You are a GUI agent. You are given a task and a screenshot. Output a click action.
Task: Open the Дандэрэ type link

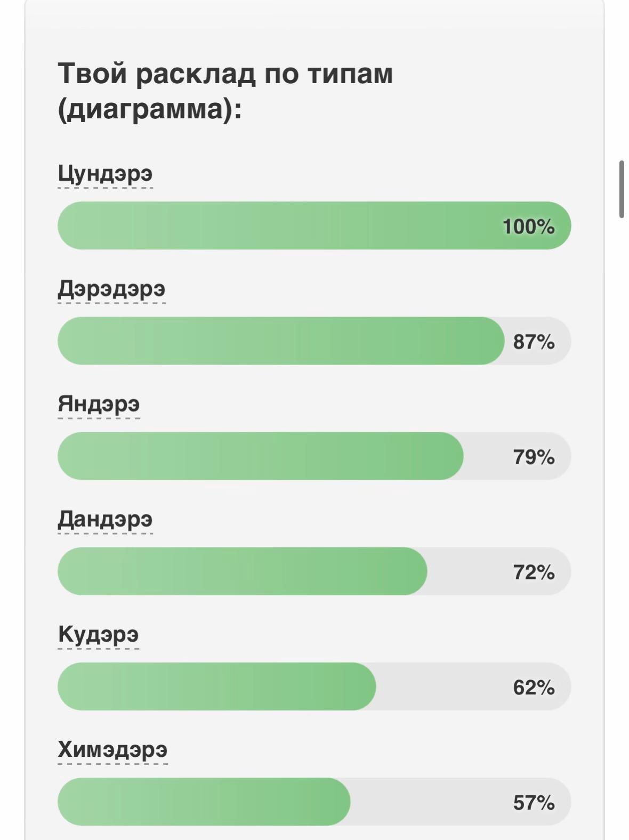tap(105, 519)
